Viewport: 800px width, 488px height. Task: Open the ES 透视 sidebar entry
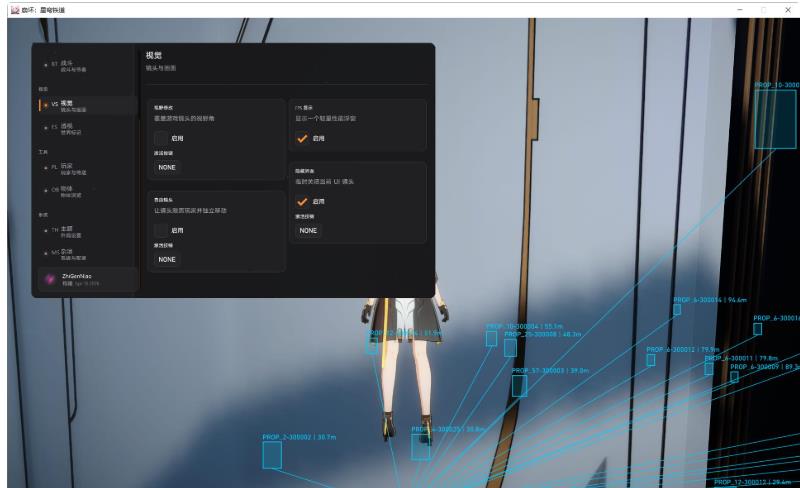tap(86, 129)
